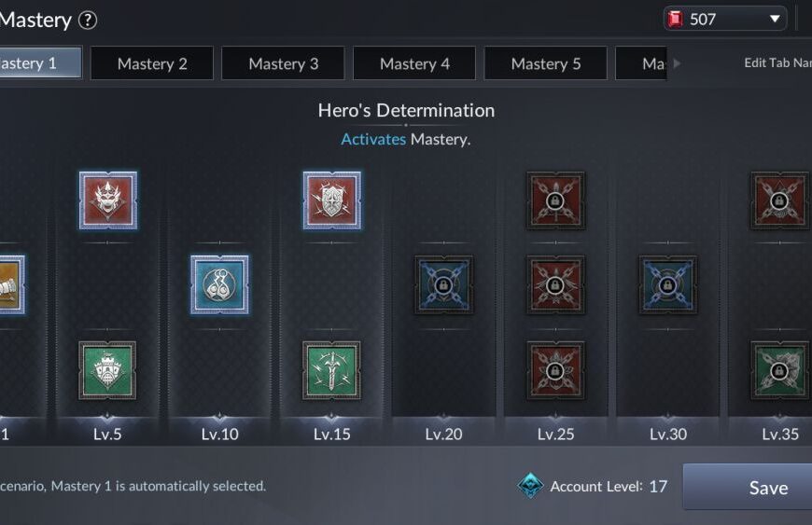This screenshot has height=525, width=812.
Task: Click the bottom locked red mastery at Lv.25
Action: point(555,370)
